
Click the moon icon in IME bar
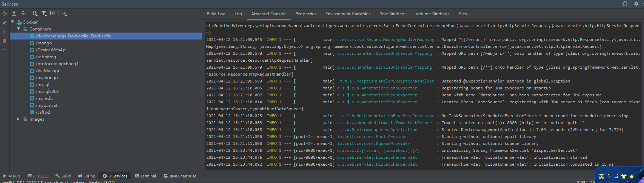(x=616, y=176)
